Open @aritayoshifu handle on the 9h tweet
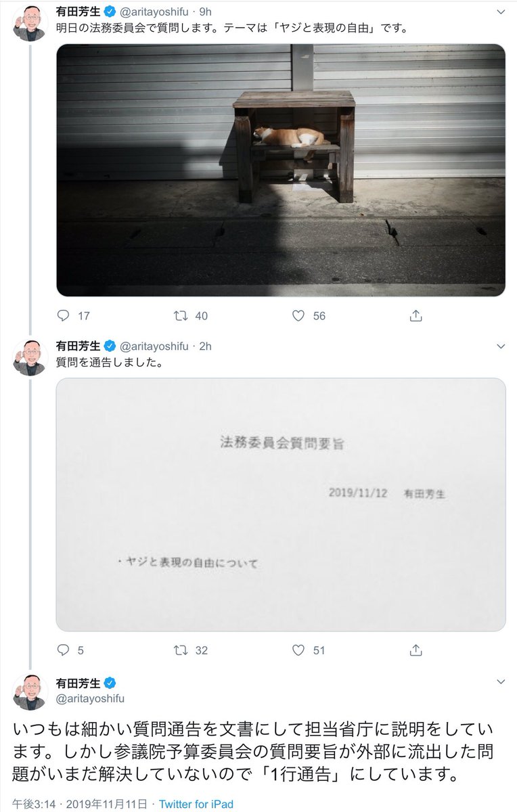The height and width of the screenshot is (812, 517). tap(153, 12)
